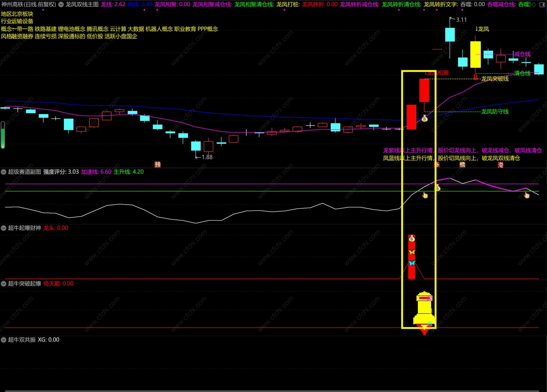
Task: Click the green vertical gauge bar at left
Action: coord(3,135)
